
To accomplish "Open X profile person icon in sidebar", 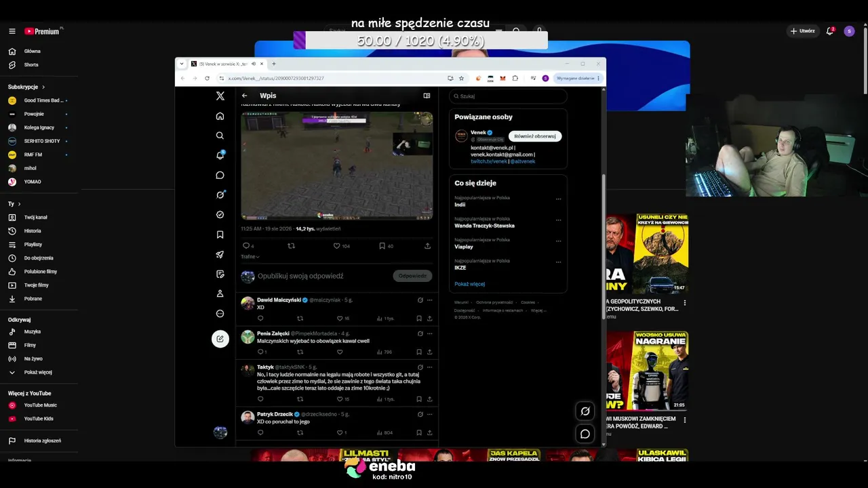I will pyautogui.click(x=220, y=293).
